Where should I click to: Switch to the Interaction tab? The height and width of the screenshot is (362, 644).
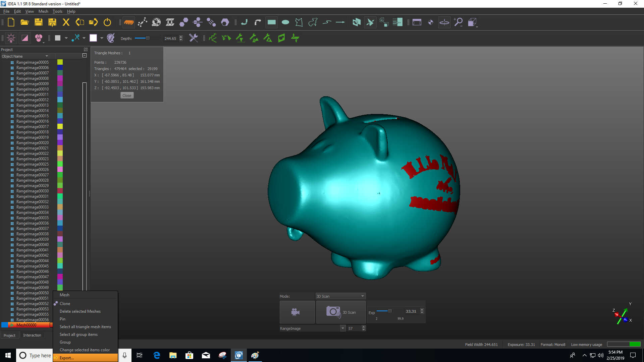(x=32, y=335)
